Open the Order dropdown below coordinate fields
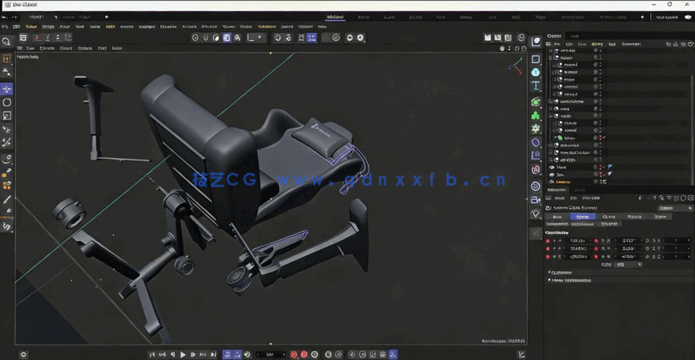 point(628,264)
